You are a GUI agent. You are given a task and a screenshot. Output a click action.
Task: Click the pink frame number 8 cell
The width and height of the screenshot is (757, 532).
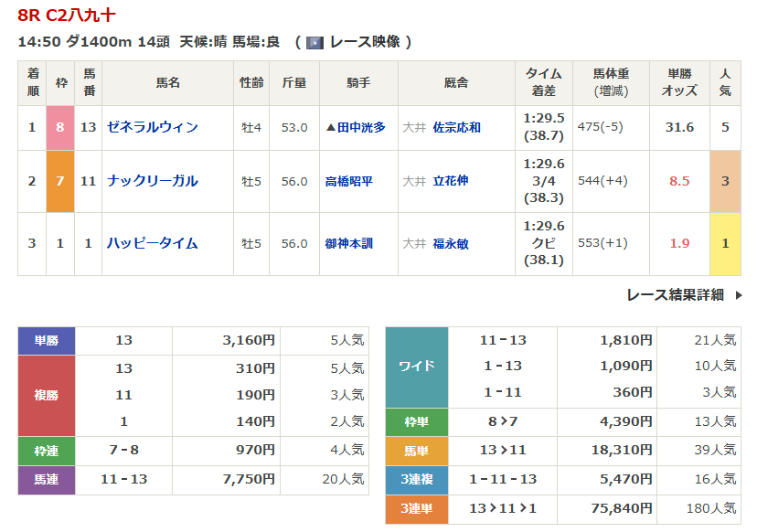tap(60, 127)
